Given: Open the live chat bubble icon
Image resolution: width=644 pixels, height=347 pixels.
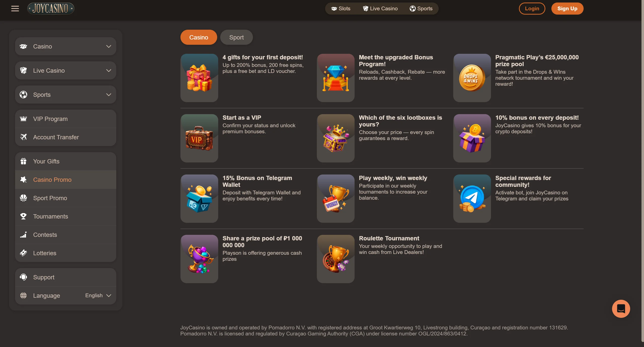Looking at the screenshot, I should [x=621, y=309].
